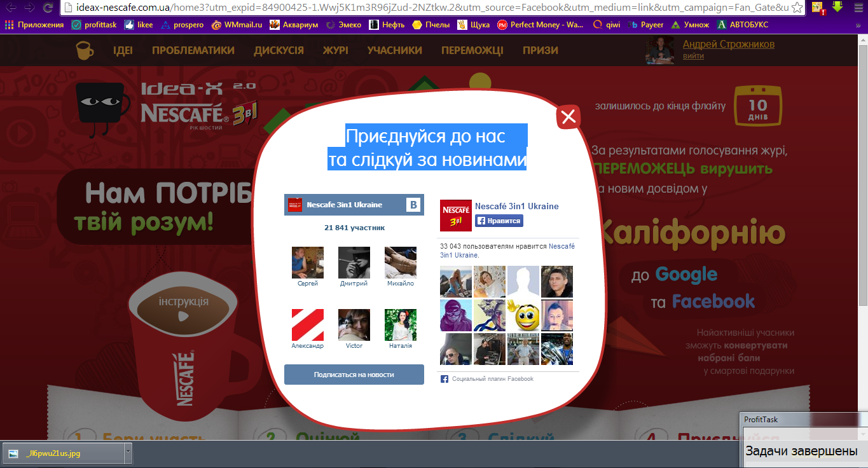Open VK member Михайло's avatar

401,263
